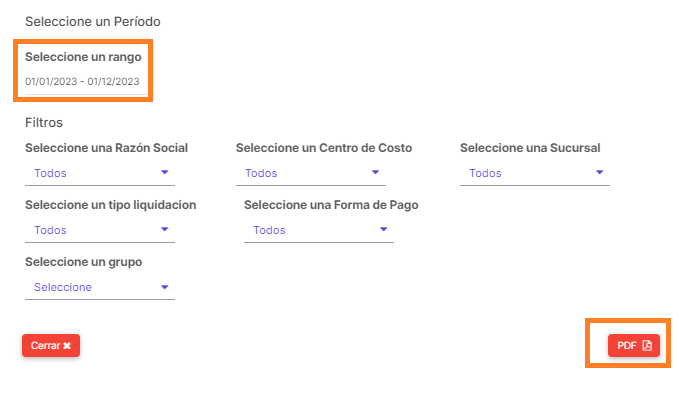Click the 'Filtros' section heading
679x407 pixels.
[x=44, y=123]
